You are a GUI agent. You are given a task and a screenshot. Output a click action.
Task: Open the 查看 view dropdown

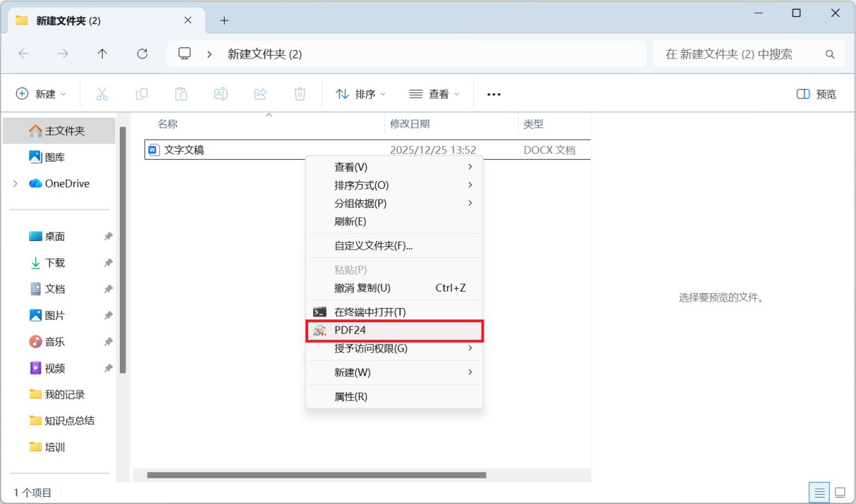tap(434, 93)
